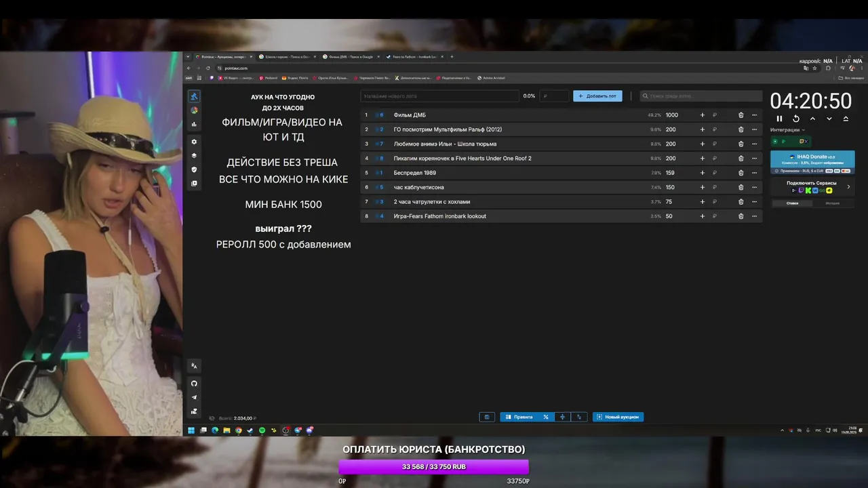The height and width of the screenshot is (488, 868).
Task: Open the statistics bar chart sidebar icon
Action: (x=194, y=124)
